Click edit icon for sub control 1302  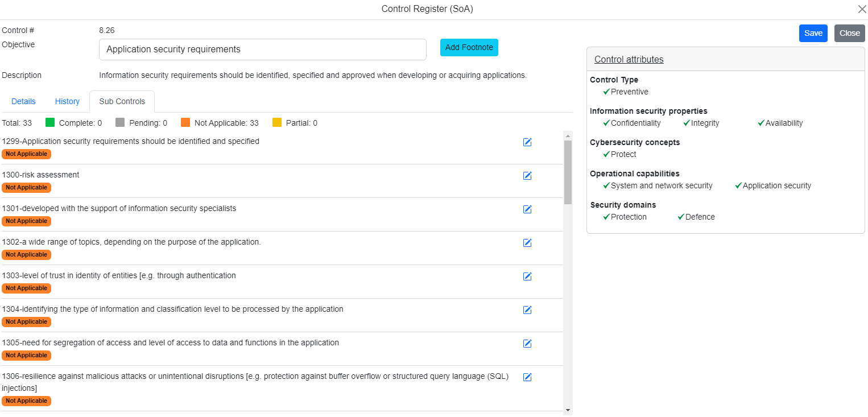click(x=527, y=243)
